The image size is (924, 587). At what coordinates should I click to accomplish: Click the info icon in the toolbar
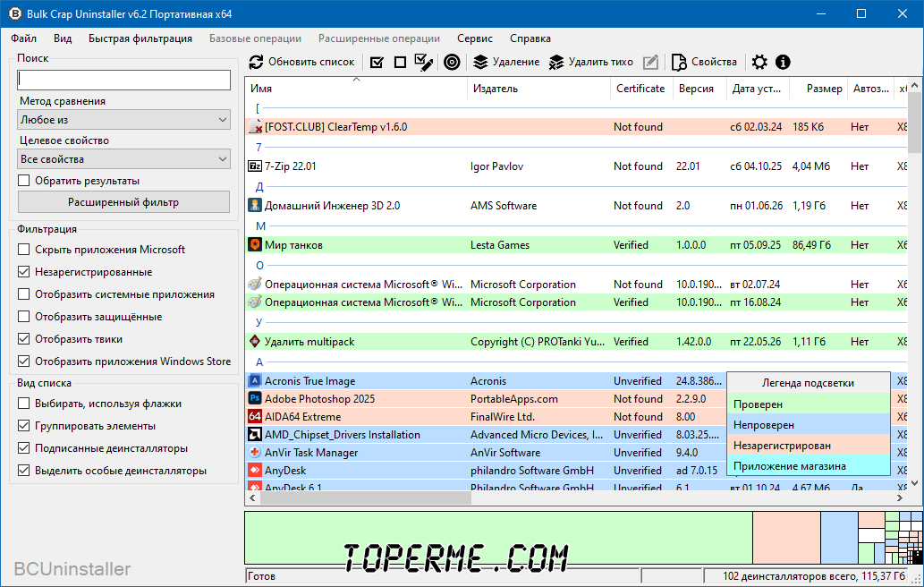783,62
